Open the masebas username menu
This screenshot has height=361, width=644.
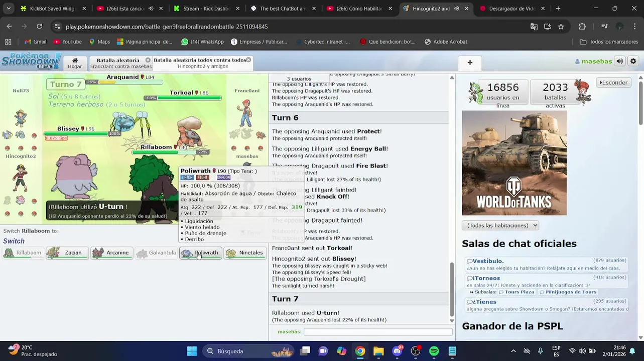coord(593,61)
